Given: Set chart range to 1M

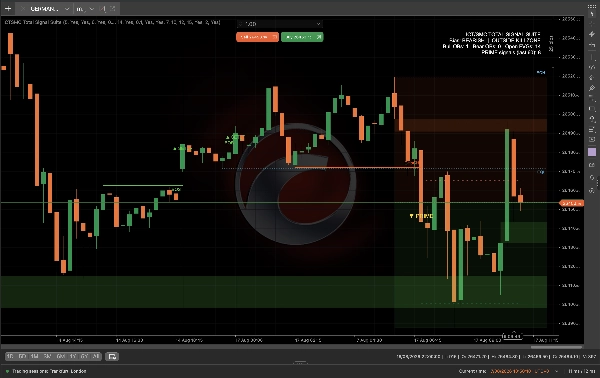Looking at the screenshot, I should pyautogui.click(x=34, y=356).
